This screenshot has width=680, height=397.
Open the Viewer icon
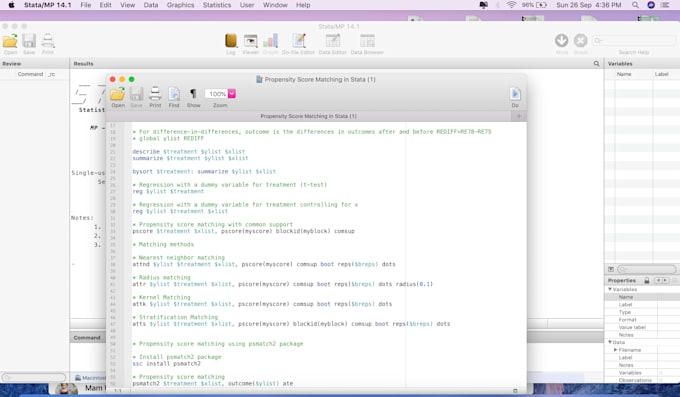[x=250, y=41]
